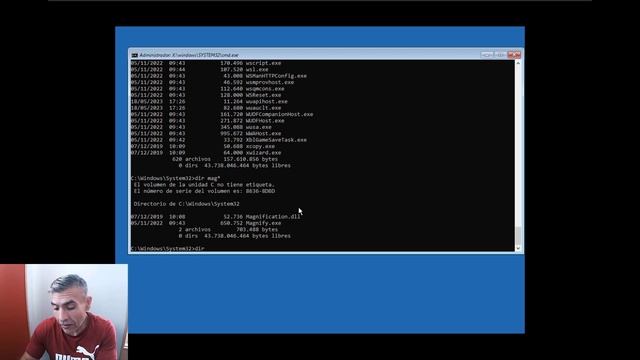Click 'Directorio de C:\Windows\System32' line
The height and width of the screenshot is (360, 640).
[x=187, y=204]
